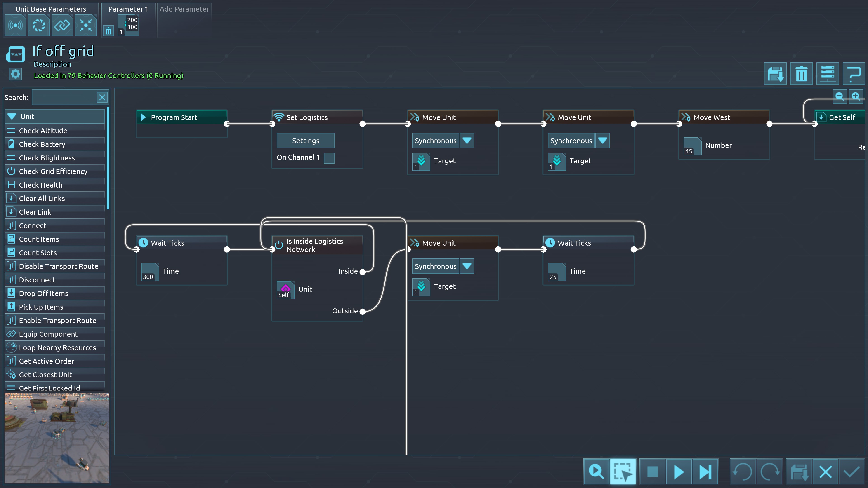This screenshot has width=868, height=488.
Task: Click the trash delete behavior icon
Action: point(801,74)
